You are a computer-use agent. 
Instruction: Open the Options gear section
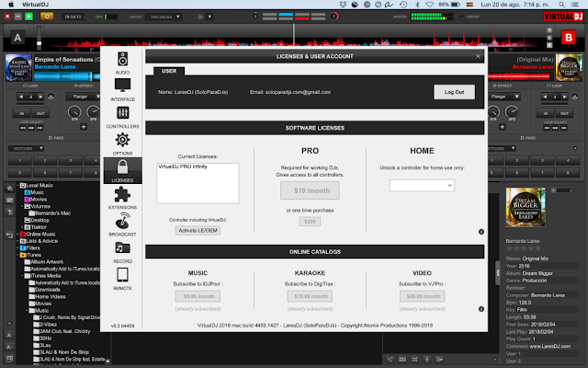(122, 144)
